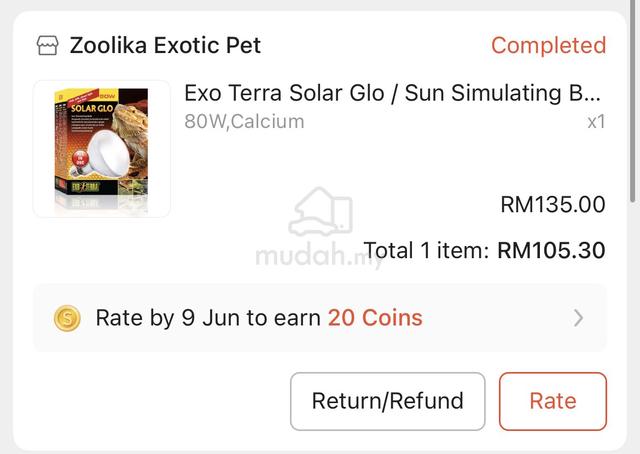Tap the x1 item quantity

tap(596, 122)
